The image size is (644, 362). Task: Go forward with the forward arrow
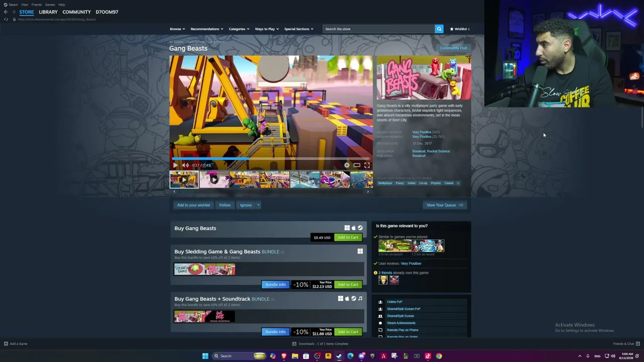click(14, 12)
